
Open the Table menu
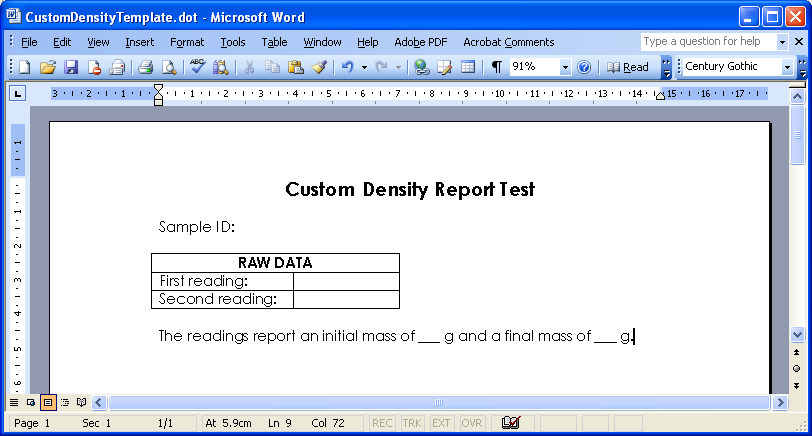click(x=274, y=42)
